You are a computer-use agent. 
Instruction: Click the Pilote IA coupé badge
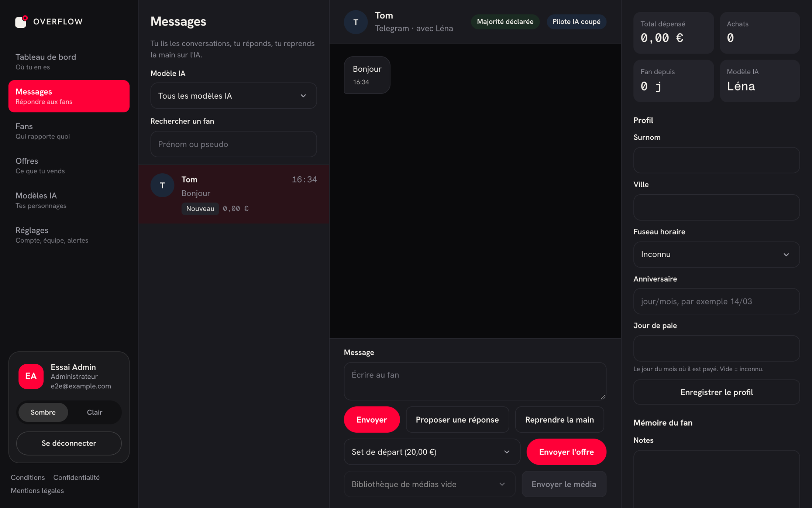click(x=576, y=21)
